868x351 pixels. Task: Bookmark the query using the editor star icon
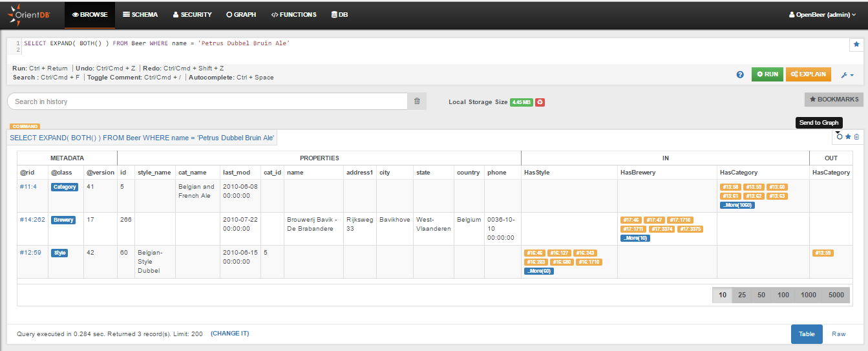point(856,45)
